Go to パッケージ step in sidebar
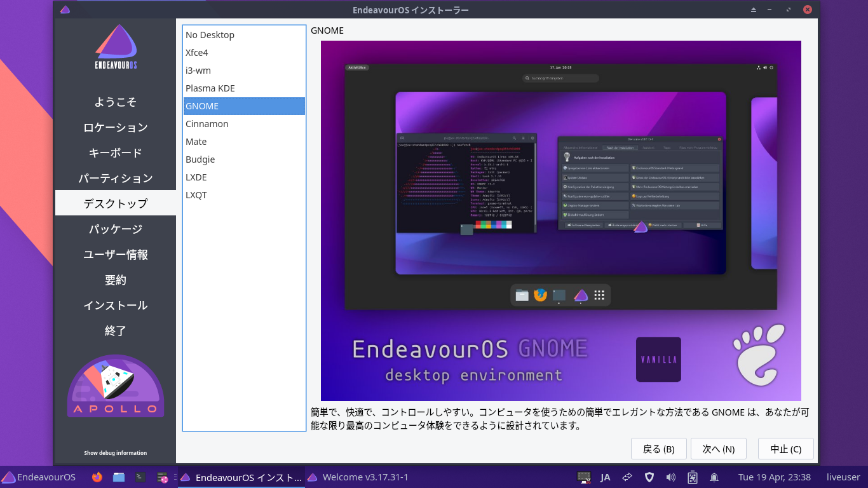The image size is (868, 488). pos(116,229)
